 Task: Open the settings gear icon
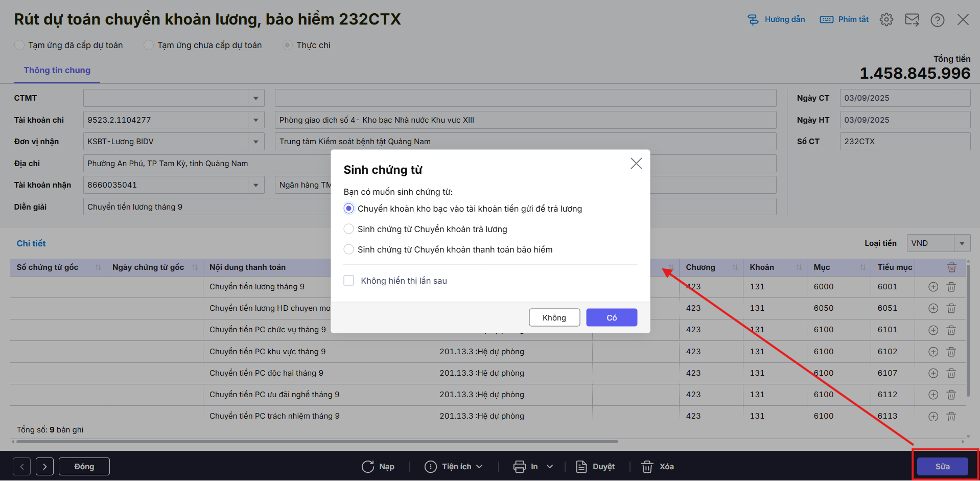click(x=886, y=20)
